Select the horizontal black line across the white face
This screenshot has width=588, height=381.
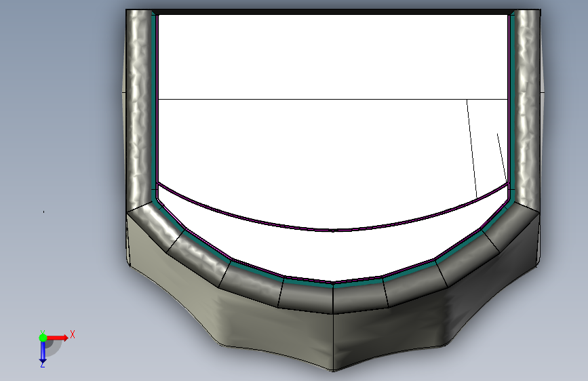click(332, 100)
